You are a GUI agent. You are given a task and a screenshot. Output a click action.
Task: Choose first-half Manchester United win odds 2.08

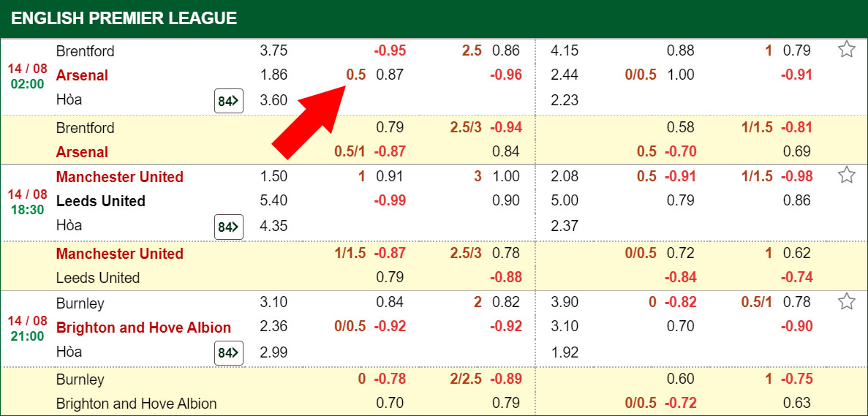[x=565, y=176]
